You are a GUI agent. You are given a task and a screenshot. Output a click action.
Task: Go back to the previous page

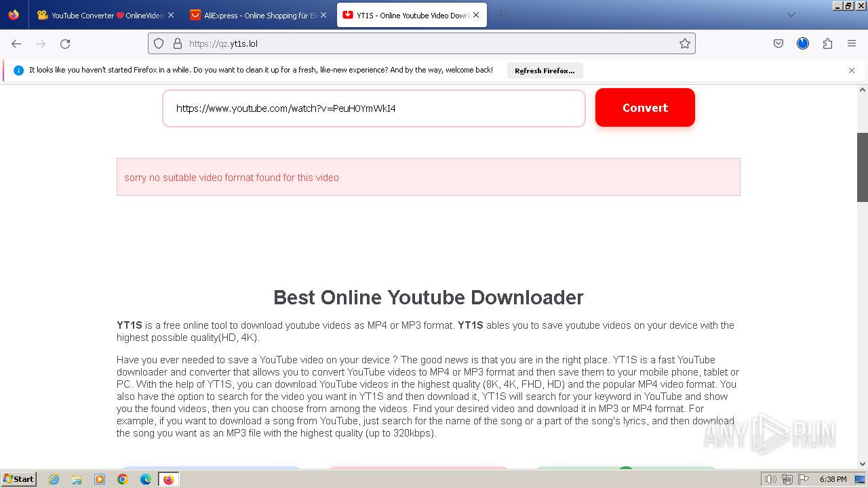16,43
